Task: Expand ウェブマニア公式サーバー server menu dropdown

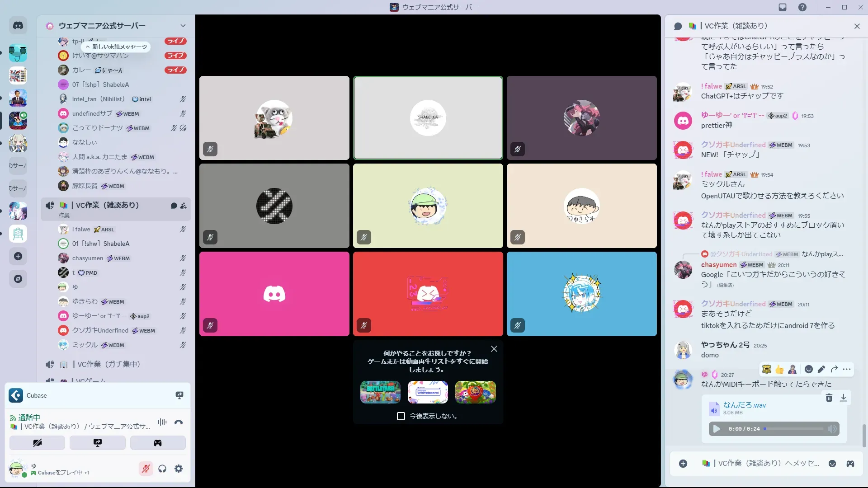Action: coord(183,26)
